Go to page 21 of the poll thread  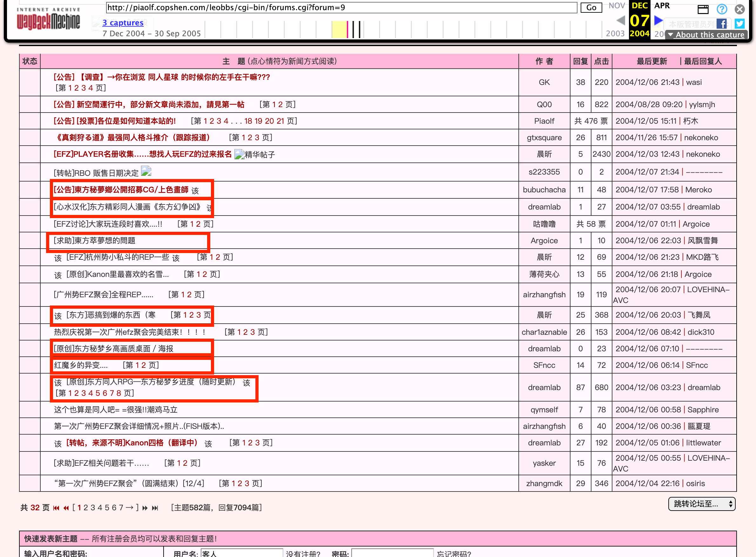(x=280, y=121)
